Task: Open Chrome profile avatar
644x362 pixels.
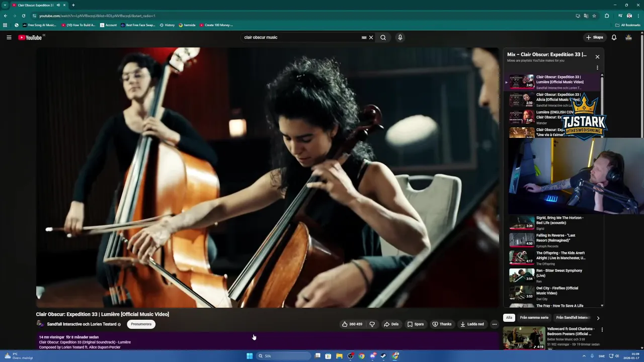Action: (x=629, y=16)
